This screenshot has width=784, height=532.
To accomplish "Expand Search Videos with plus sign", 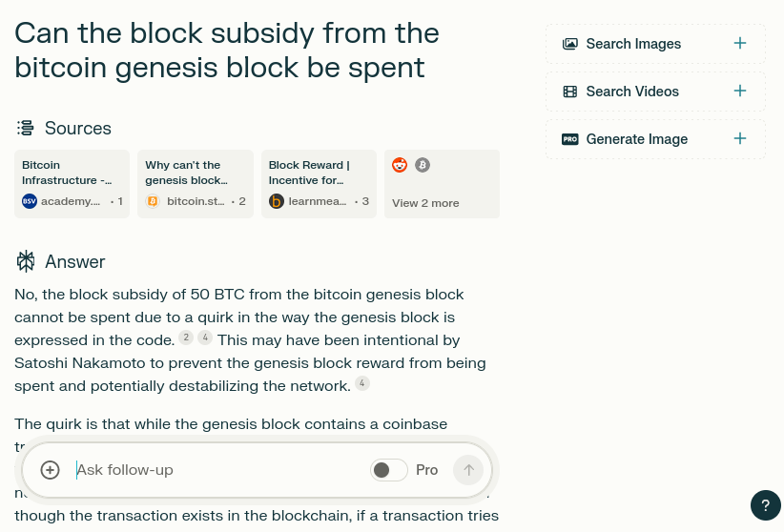I will [740, 91].
